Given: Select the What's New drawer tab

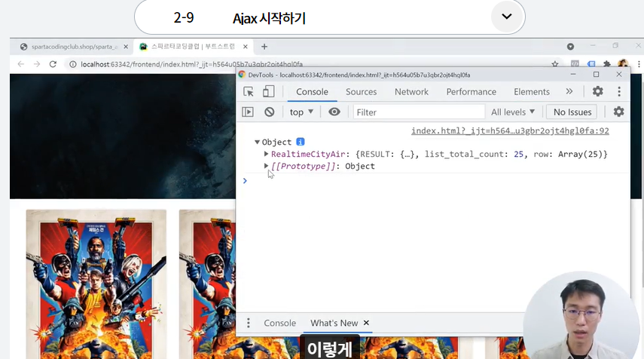Looking at the screenshot, I should [334, 323].
